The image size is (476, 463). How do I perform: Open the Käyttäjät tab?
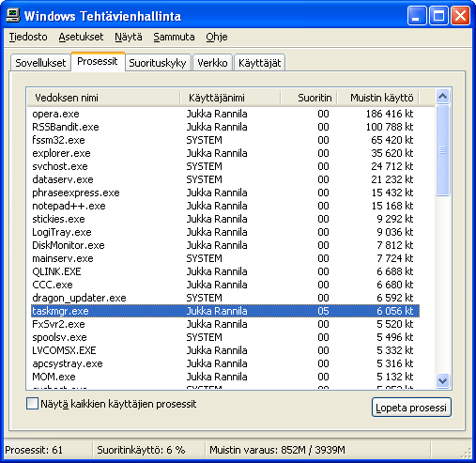260,63
